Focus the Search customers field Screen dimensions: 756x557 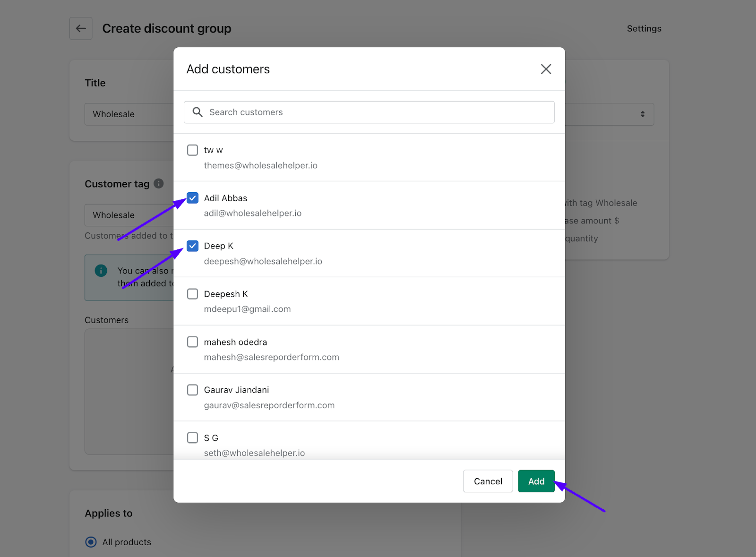tap(369, 112)
